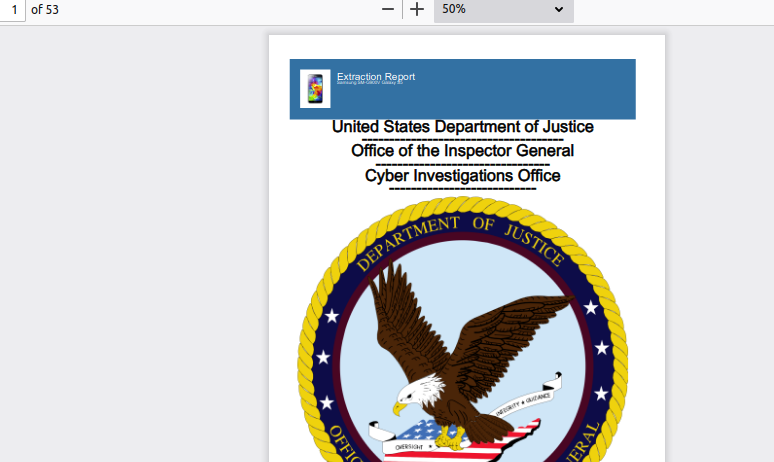Image resolution: width=774 pixels, height=462 pixels.
Task: Click the zoom out minus icon
Action: [388, 9]
